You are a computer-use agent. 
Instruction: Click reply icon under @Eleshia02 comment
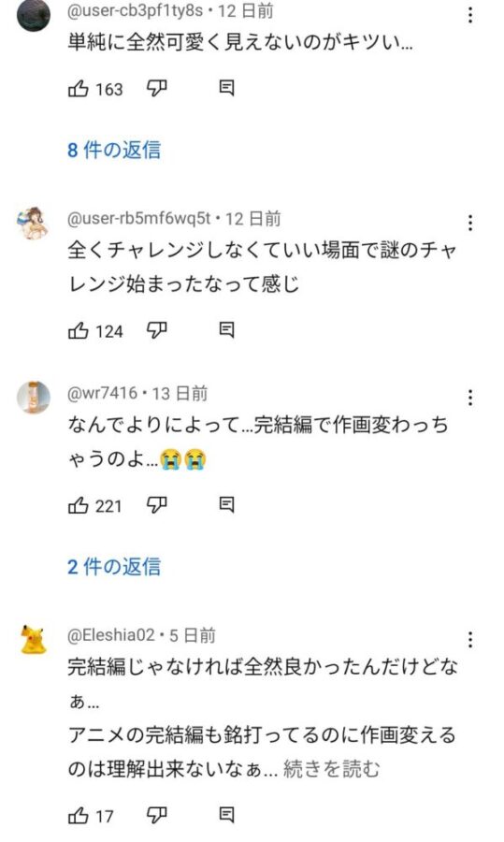[226, 816]
